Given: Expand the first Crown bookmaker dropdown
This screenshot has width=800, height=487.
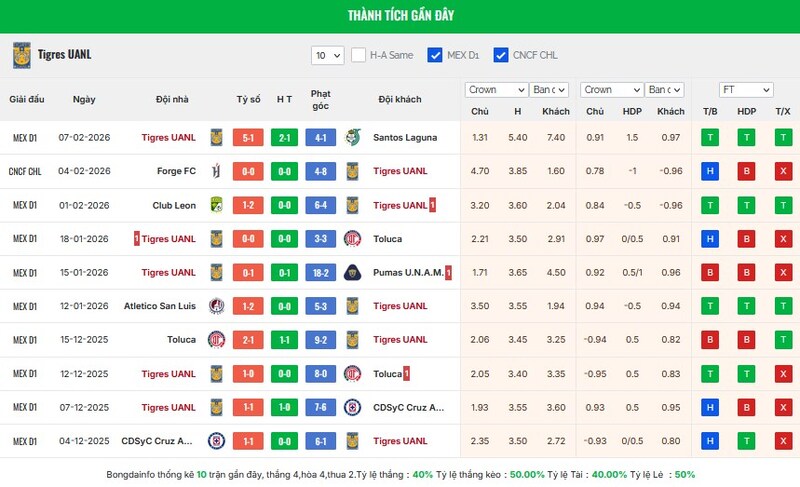Looking at the screenshot, I should [x=495, y=90].
